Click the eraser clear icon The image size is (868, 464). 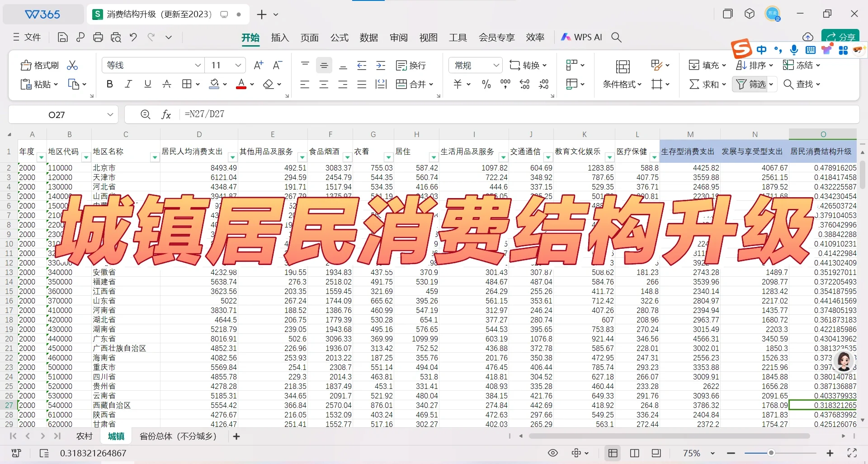coord(269,84)
